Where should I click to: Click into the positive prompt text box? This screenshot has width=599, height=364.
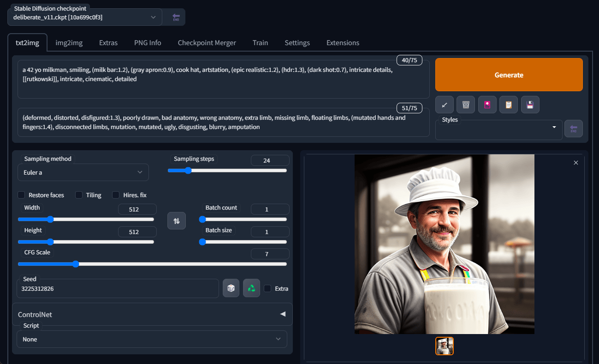coord(224,79)
